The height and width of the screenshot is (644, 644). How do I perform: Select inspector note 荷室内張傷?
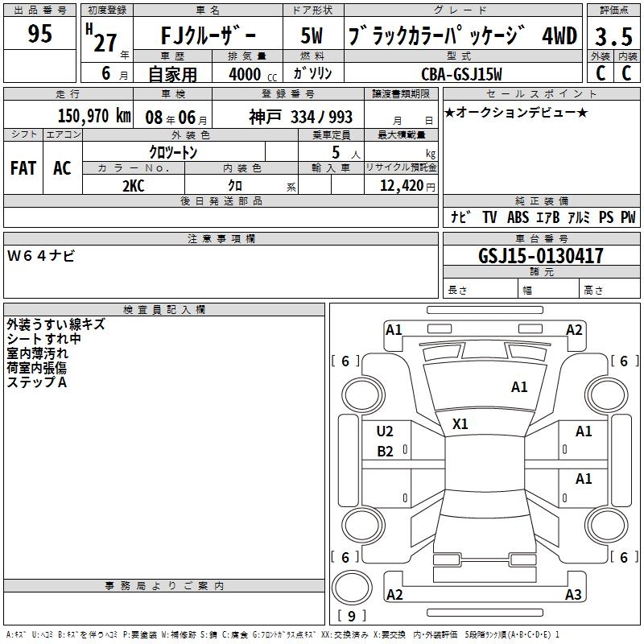(x=36, y=368)
